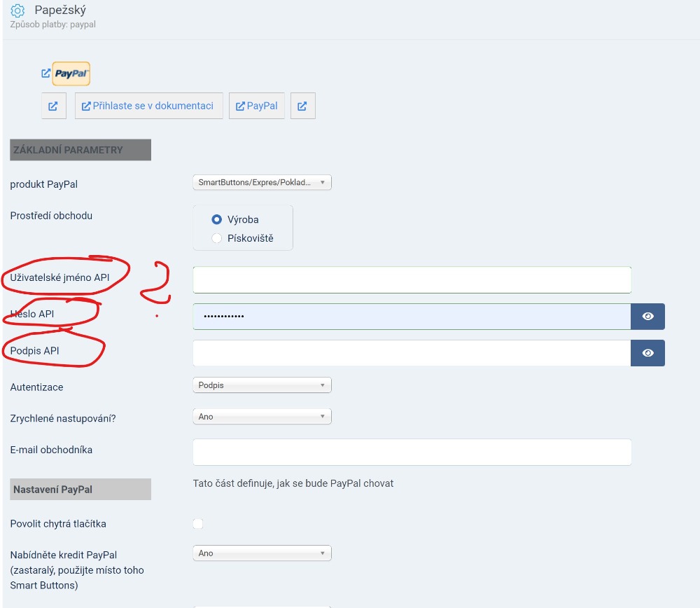The height and width of the screenshot is (608, 700).
Task: Open Přihlaste se v dokumentaci link
Action: coord(148,106)
